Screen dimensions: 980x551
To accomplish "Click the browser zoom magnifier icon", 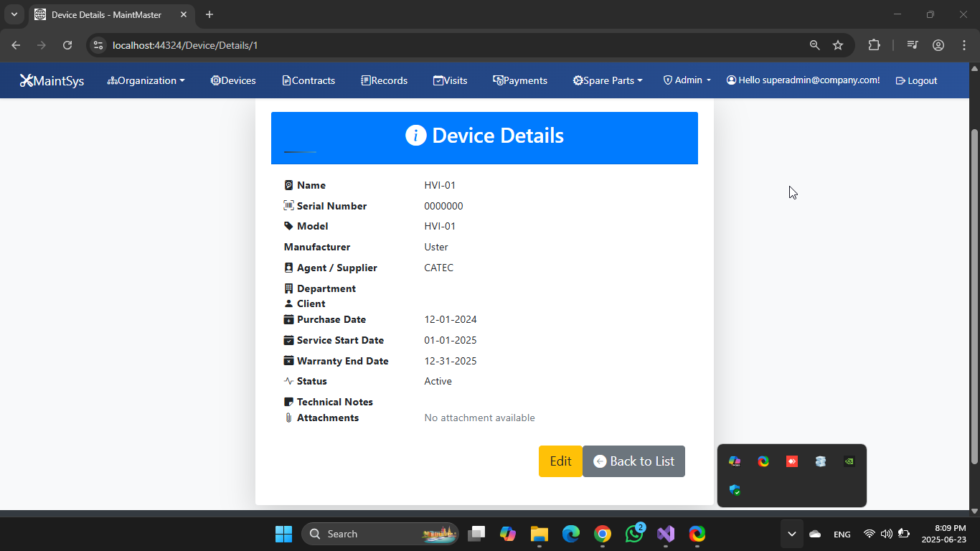I will pyautogui.click(x=815, y=45).
